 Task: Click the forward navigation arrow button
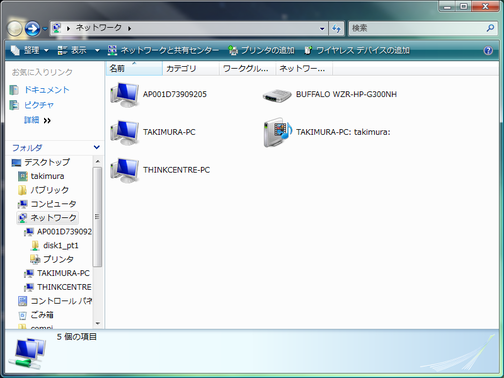(x=33, y=29)
